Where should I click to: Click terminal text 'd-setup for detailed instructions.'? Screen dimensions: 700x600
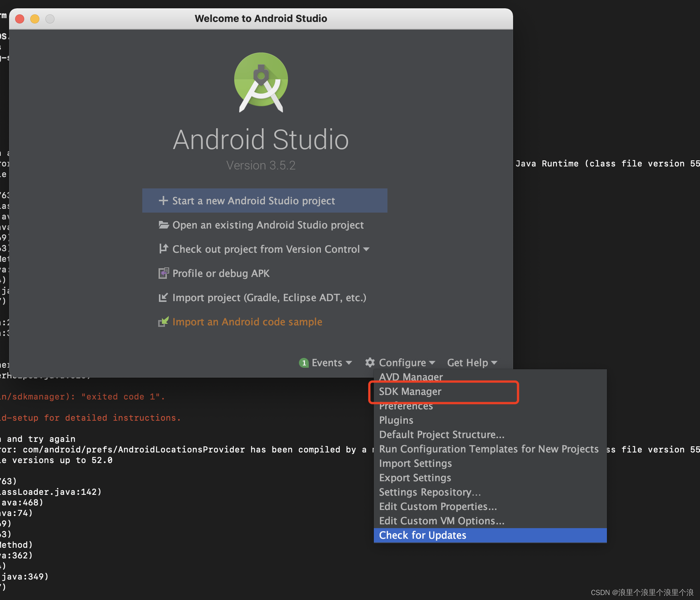coord(90,418)
